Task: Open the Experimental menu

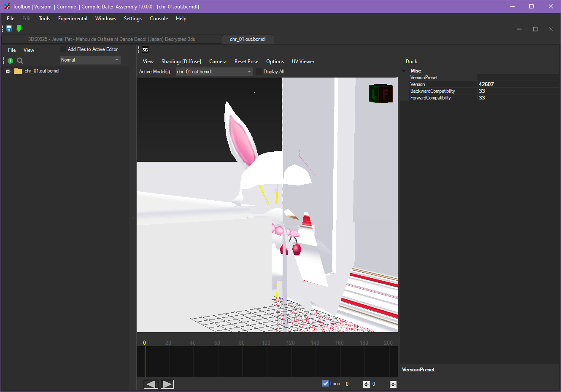Action: click(x=73, y=19)
